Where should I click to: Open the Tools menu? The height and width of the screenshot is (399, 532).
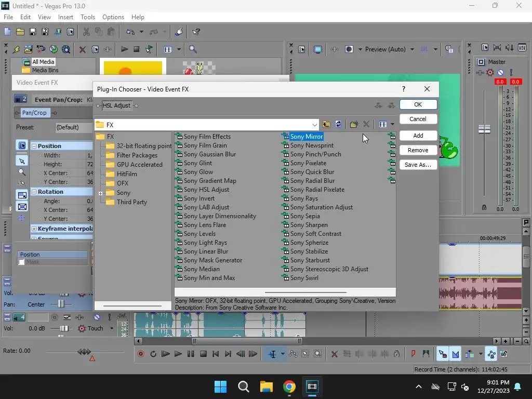tap(87, 17)
